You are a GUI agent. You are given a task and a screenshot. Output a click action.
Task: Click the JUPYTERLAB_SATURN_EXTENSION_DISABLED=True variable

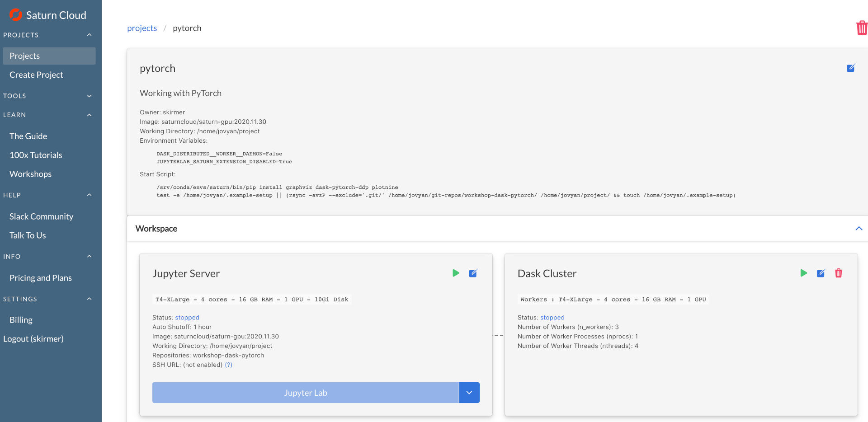(224, 162)
